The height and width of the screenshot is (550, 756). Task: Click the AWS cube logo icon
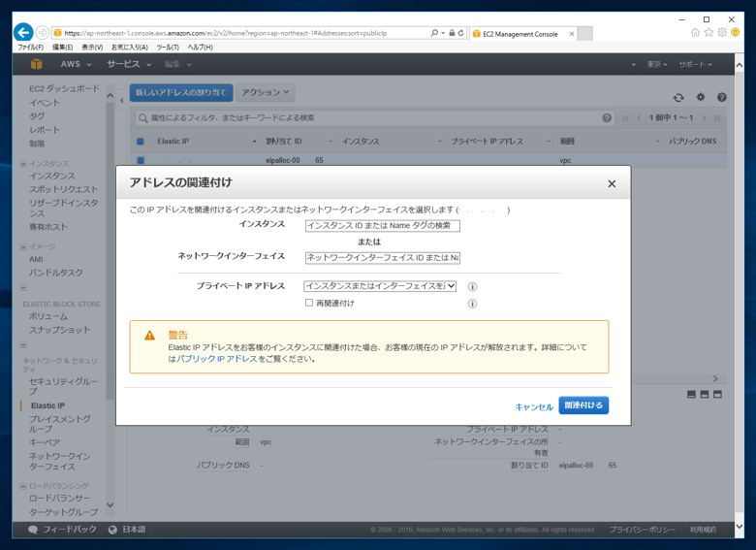point(36,64)
